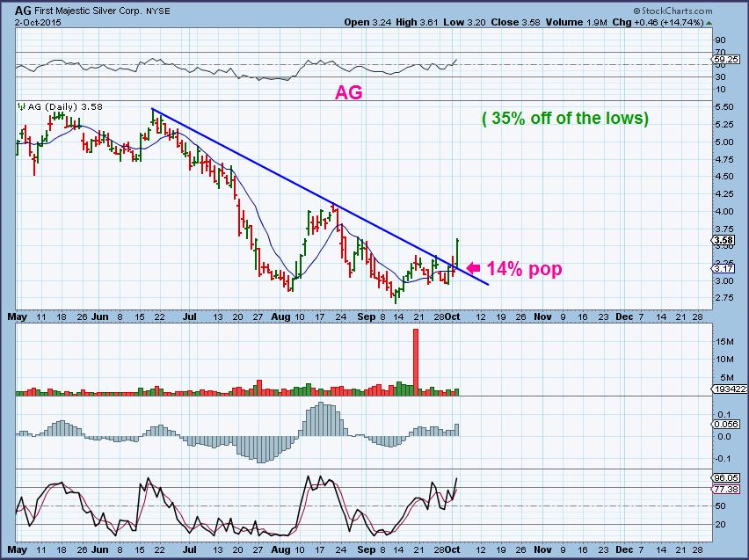Click the 4.00 price axis label

(x=724, y=211)
